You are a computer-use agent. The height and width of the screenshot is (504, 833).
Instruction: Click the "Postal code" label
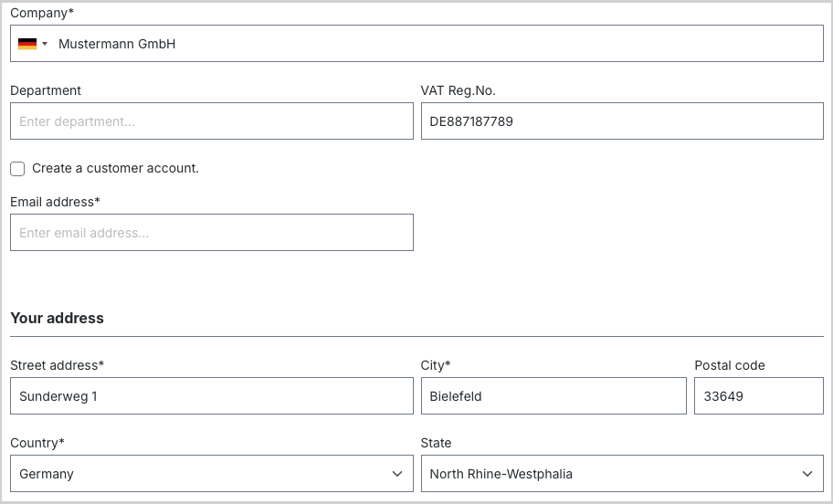click(730, 365)
